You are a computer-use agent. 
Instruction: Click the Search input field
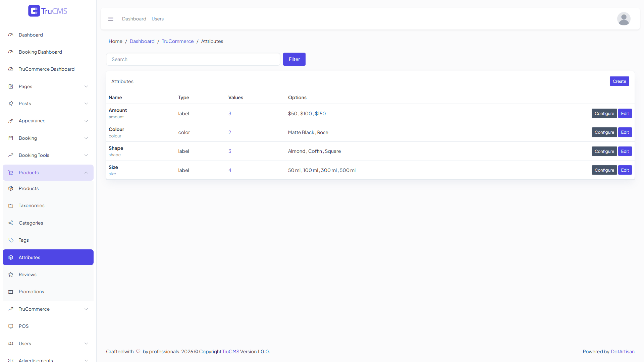coord(193,59)
